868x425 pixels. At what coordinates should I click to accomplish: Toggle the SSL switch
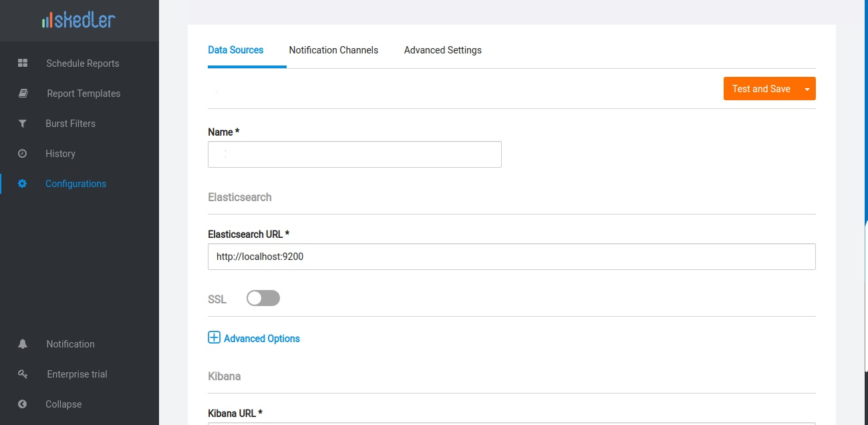point(263,298)
